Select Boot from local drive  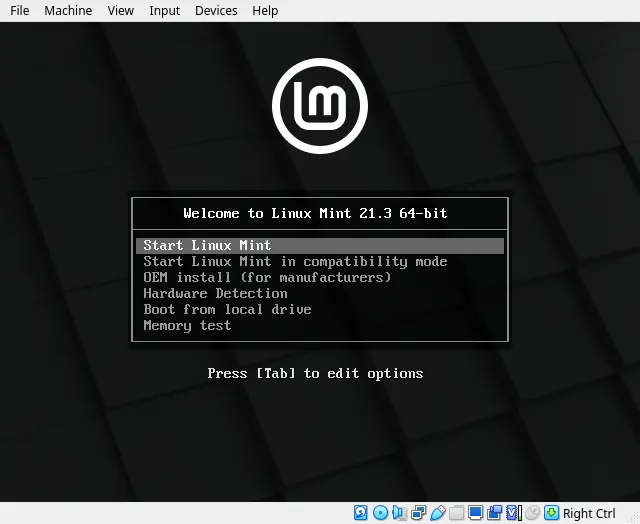pyautogui.click(x=320, y=309)
